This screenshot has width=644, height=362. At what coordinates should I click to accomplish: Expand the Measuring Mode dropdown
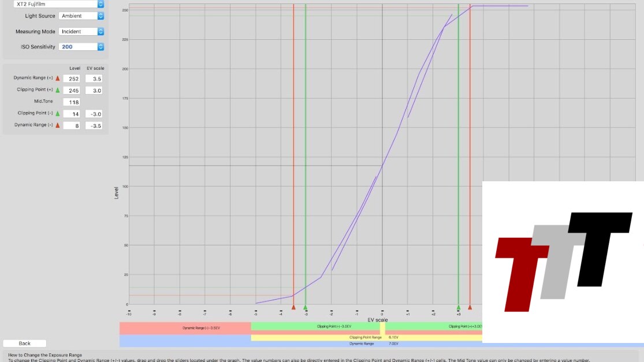(x=81, y=32)
